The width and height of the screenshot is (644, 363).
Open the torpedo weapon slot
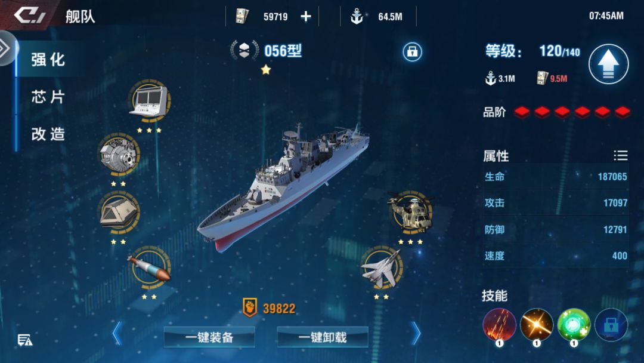coord(150,267)
